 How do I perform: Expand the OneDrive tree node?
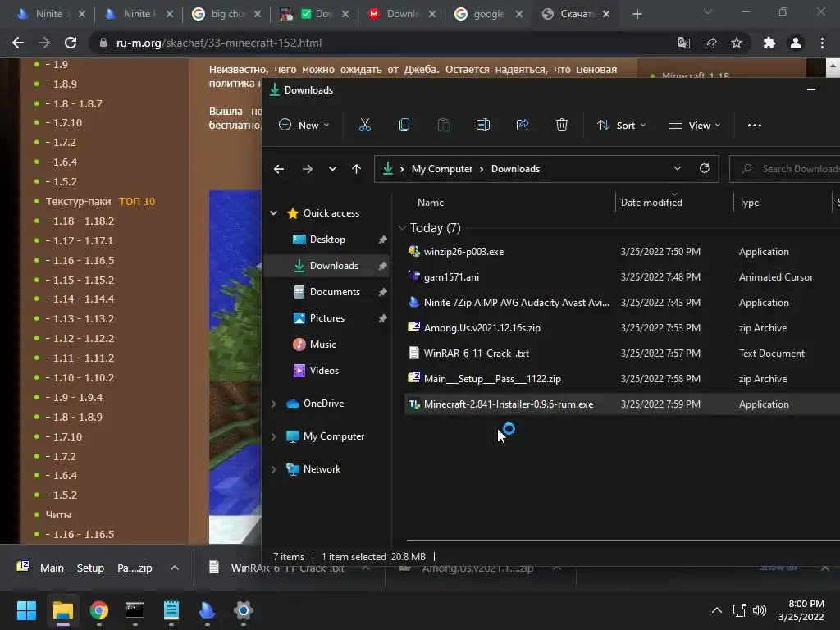point(274,404)
